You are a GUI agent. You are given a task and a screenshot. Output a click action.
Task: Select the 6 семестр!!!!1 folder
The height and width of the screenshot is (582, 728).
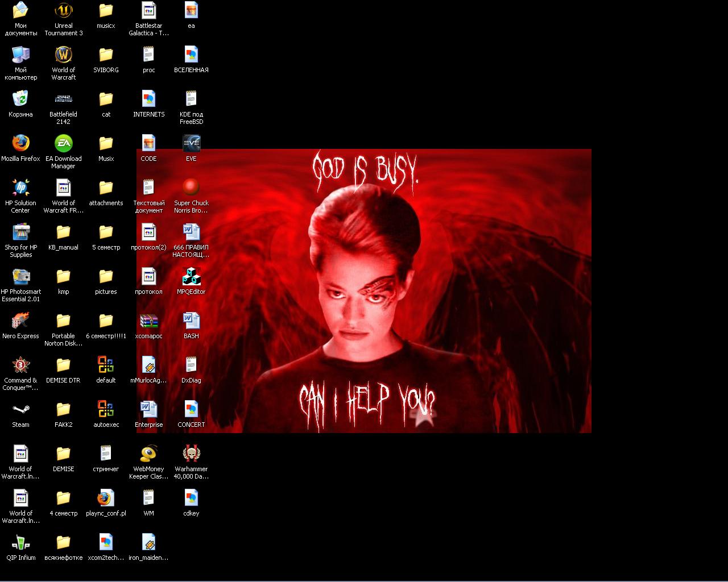pyautogui.click(x=106, y=321)
